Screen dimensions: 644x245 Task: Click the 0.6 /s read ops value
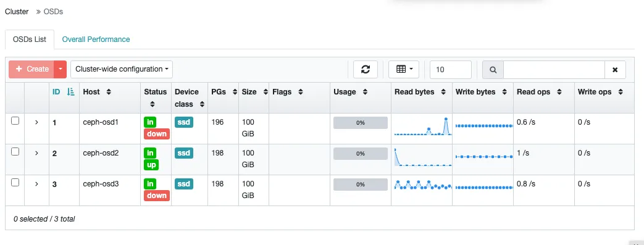(525, 122)
